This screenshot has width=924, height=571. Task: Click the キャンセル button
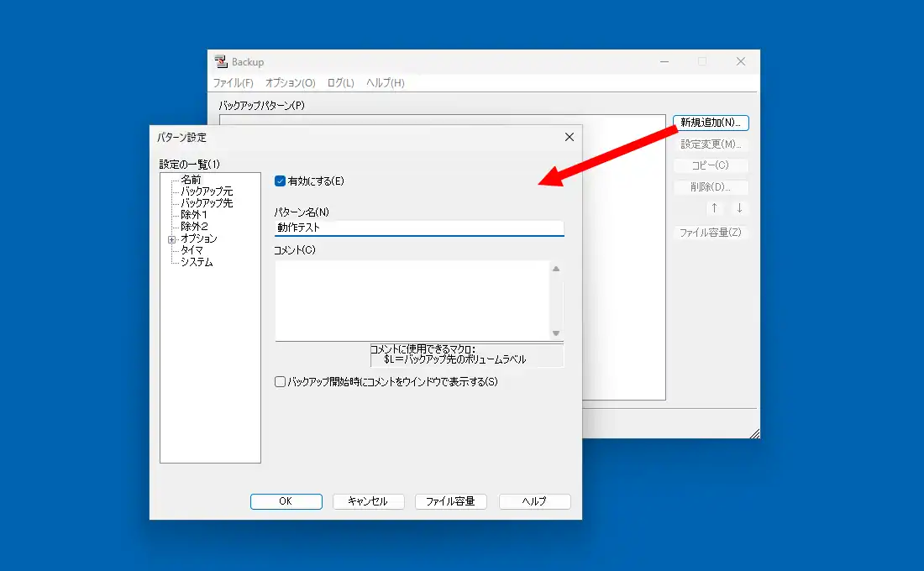click(368, 501)
